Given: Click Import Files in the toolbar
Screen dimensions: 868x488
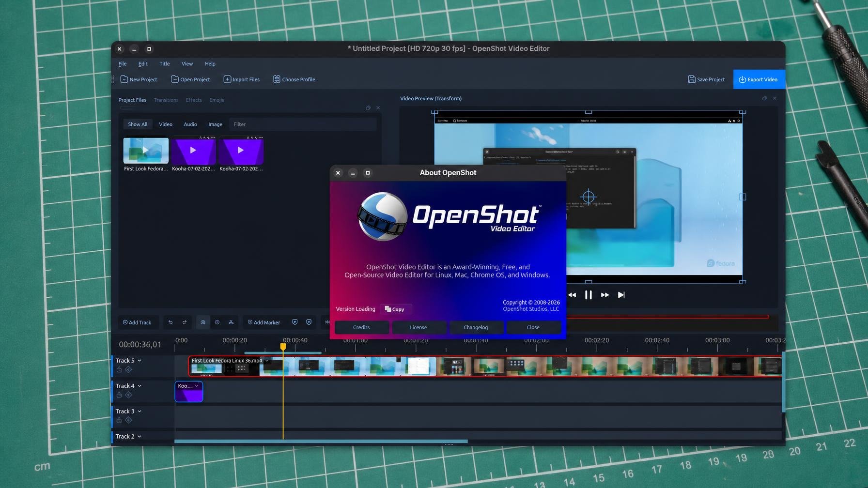Looking at the screenshot, I should pyautogui.click(x=241, y=79).
